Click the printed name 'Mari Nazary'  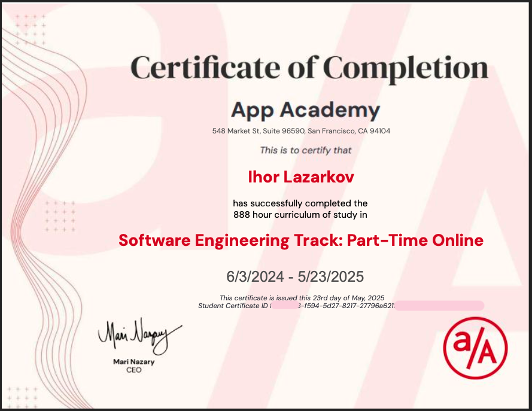click(x=133, y=362)
